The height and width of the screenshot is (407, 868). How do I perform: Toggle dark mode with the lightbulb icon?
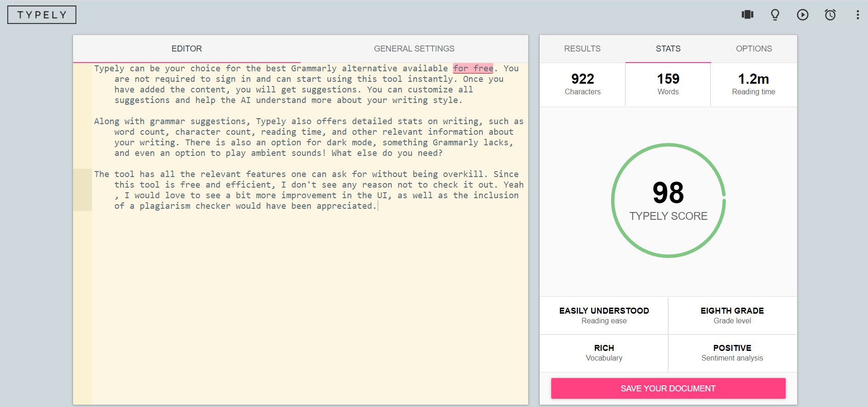click(775, 15)
